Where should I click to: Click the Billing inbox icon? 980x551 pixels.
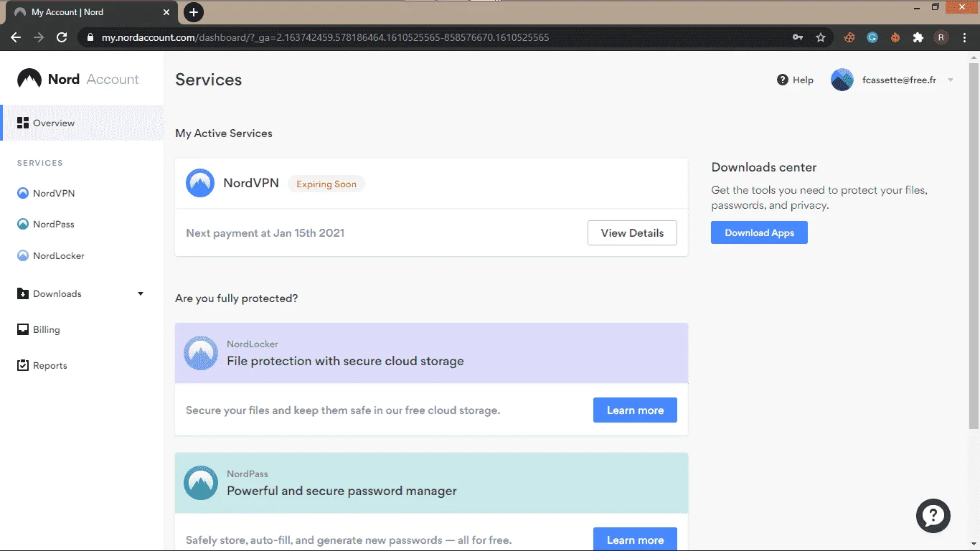[x=23, y=329]
